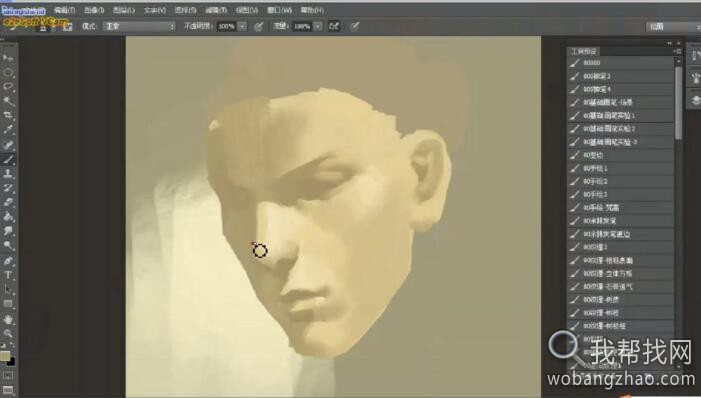Screen dimensions: 701x398
Task: Click the 工具预设 panel tab
Action: click(x=584, y=51)
